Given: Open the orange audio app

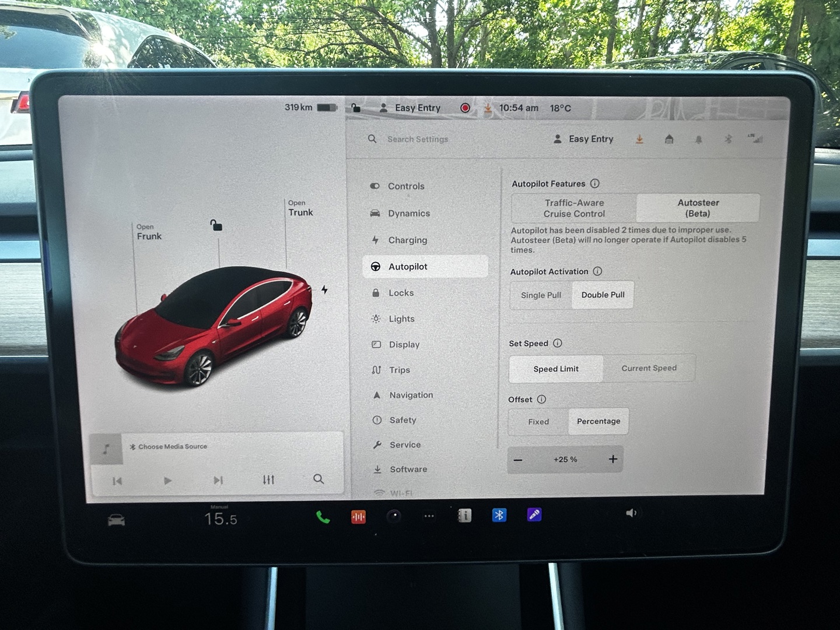Looking at the screenshot, I should (358, 517).
